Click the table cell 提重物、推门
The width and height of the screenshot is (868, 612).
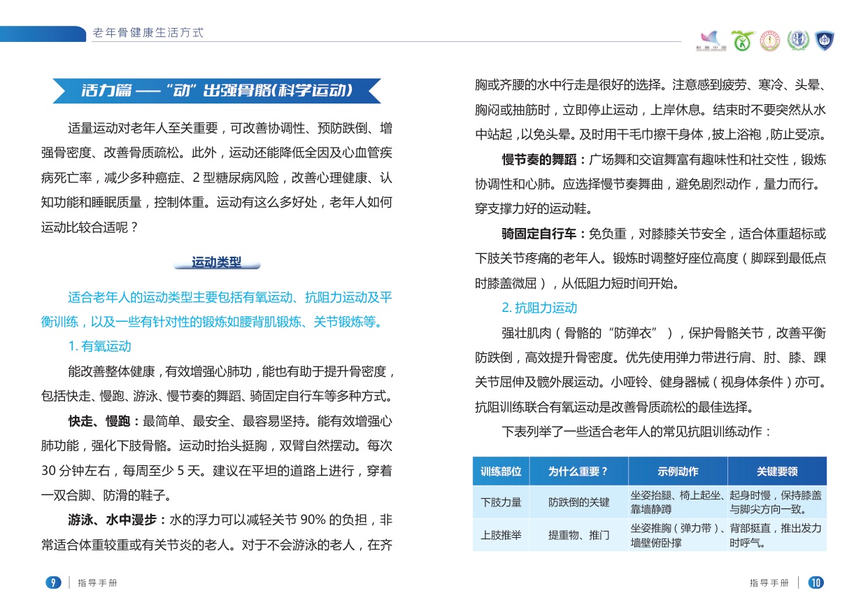(578, 536)
